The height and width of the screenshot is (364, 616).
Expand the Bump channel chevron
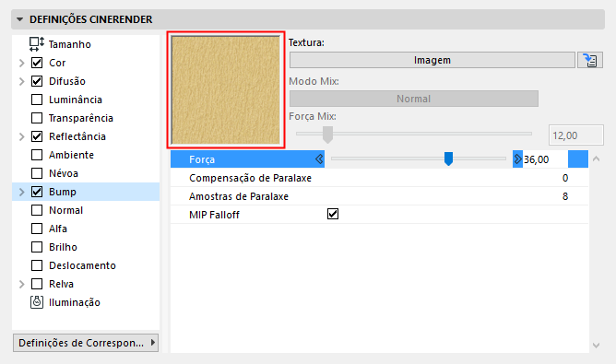tap(22, 192)
